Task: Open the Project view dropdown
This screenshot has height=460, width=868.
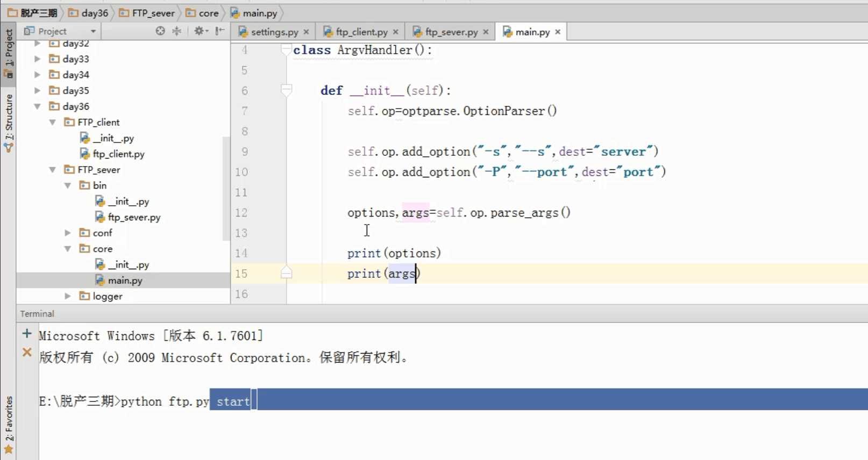Action: point(93,31)
